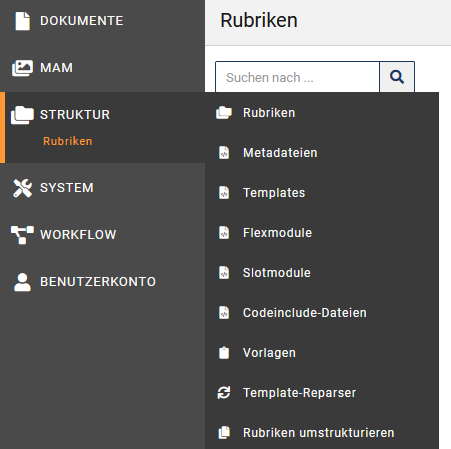451x449 pixels.
Task: Click the Struktur folder icon
Action: [x=22, y=115]
